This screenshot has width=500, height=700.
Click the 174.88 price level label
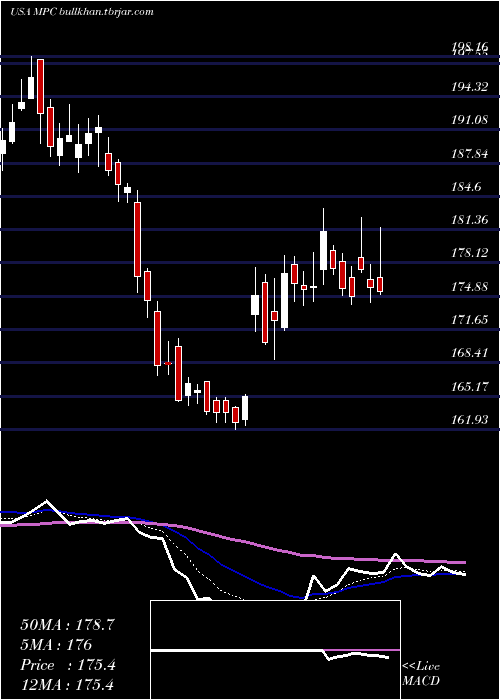click(x=469, y=287)
